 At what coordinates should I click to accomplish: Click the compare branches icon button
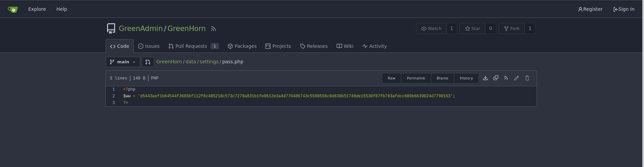click(148, 62)
